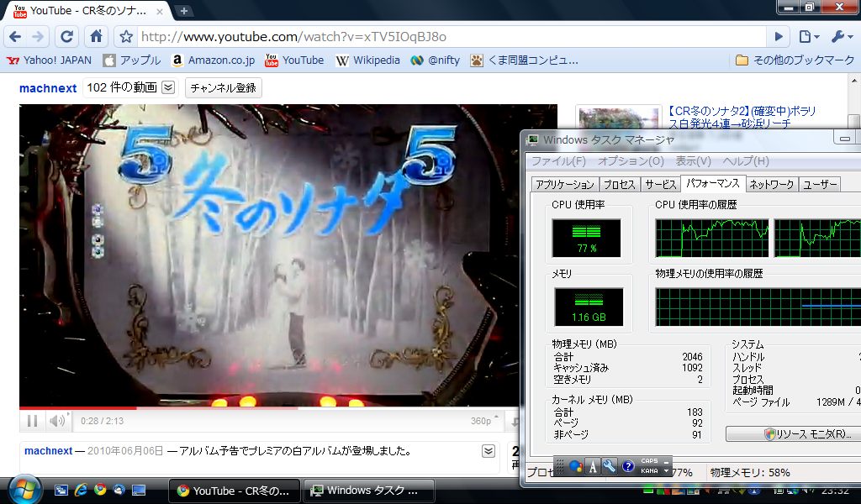Open related video CR冬のソナタ2 link

point(742,118)
